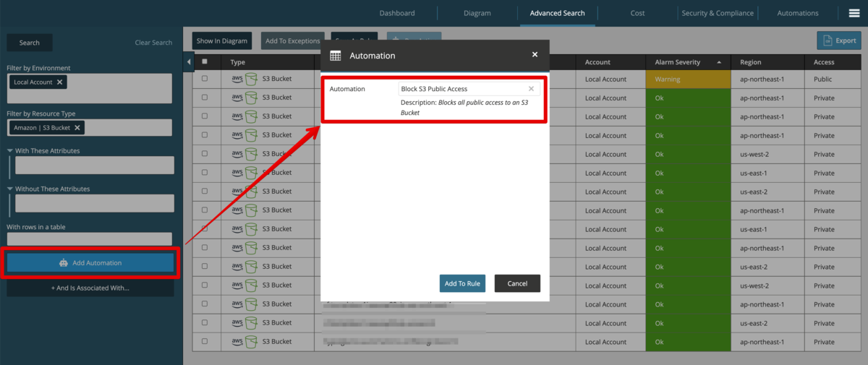This screenshot has width=868, height=365.
Task: Remove the Amazon | S3 Bucket filter chip
Action: [x=77, y=128]
